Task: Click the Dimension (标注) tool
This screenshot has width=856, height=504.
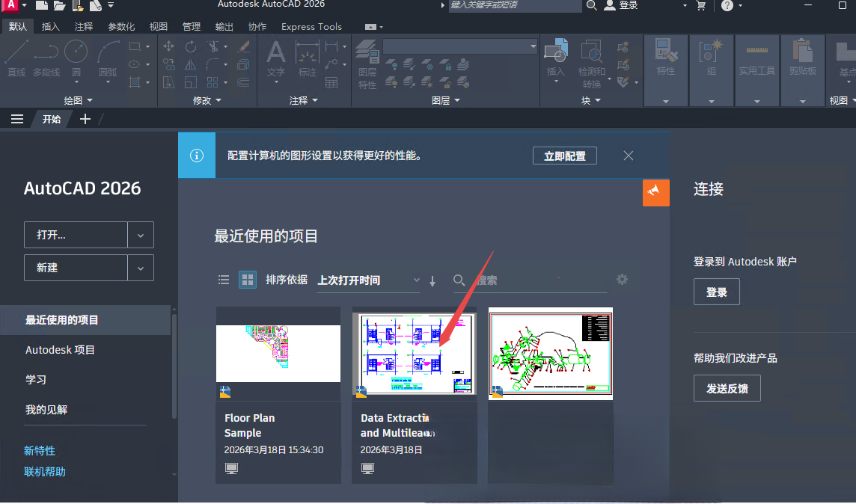Action: 307,58
